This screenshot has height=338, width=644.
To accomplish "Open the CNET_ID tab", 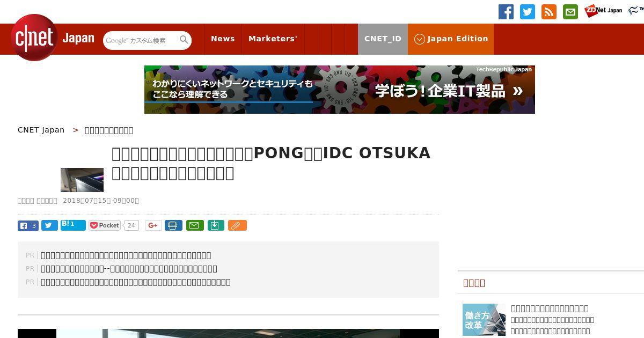I will point(383,39).
